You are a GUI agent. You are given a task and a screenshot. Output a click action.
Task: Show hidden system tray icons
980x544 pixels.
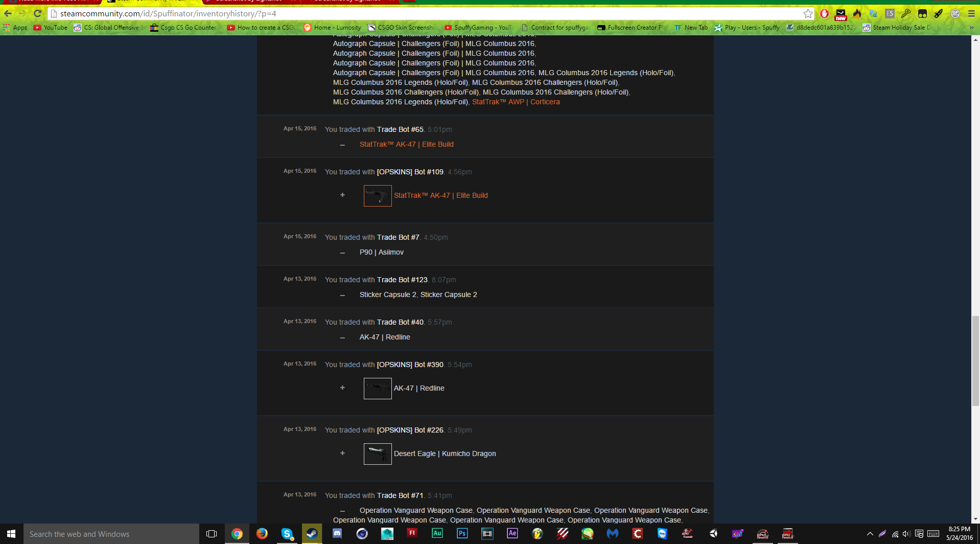tap(870, 534)
